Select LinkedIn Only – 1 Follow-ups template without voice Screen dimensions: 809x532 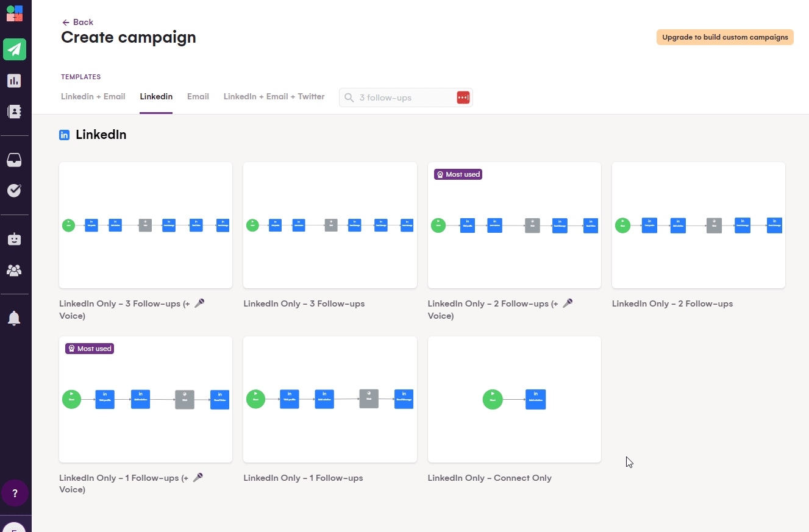point(330,399)
